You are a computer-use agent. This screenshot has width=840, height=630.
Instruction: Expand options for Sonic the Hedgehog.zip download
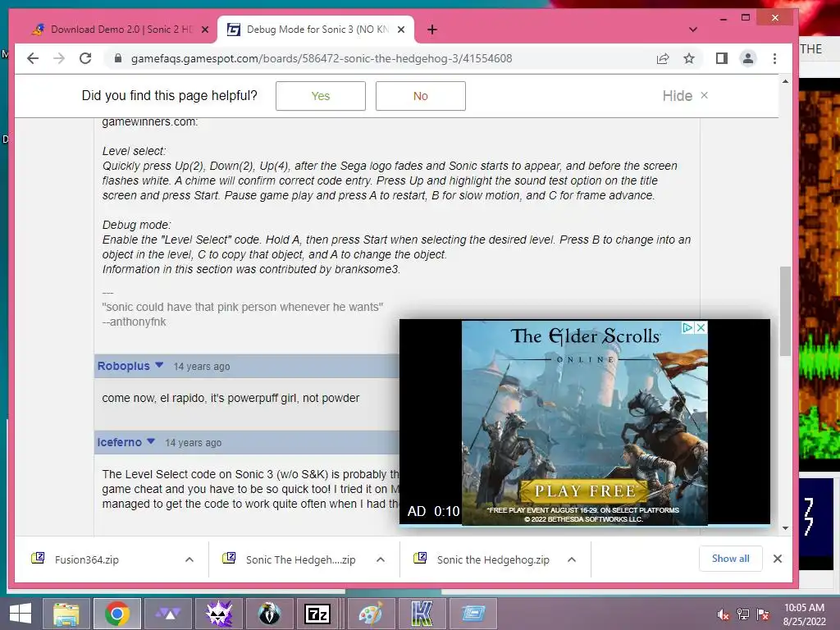(572, 559)
